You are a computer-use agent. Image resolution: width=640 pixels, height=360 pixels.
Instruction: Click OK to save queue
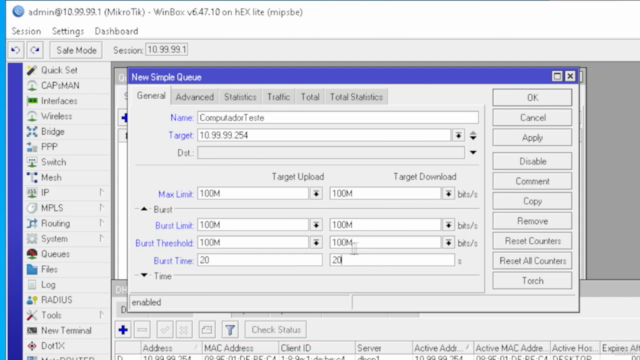(532, 98)
